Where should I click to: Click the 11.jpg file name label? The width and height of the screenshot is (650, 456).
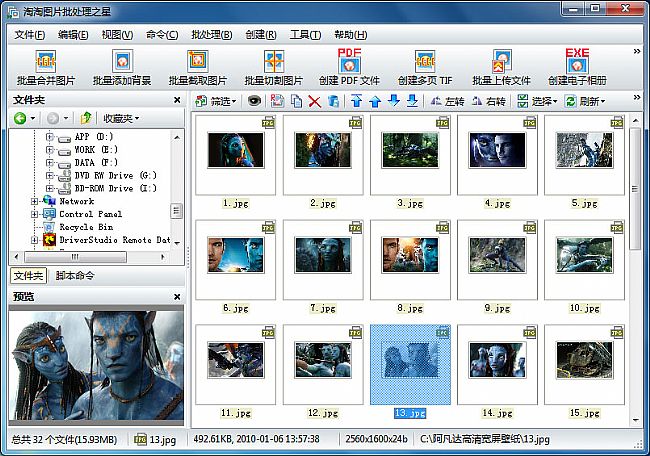(235, 413)
